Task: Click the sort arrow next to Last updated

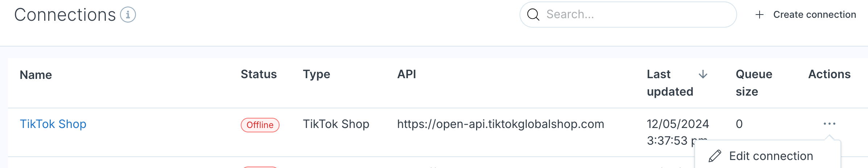Action: click(x=703, y=74)
